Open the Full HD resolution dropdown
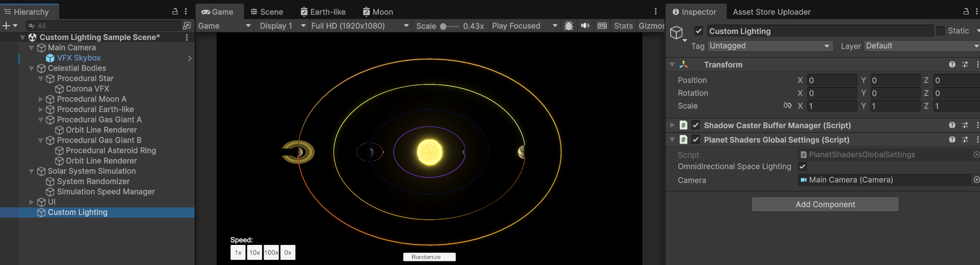This screenshot has height=265, width=980. [360, 26]
